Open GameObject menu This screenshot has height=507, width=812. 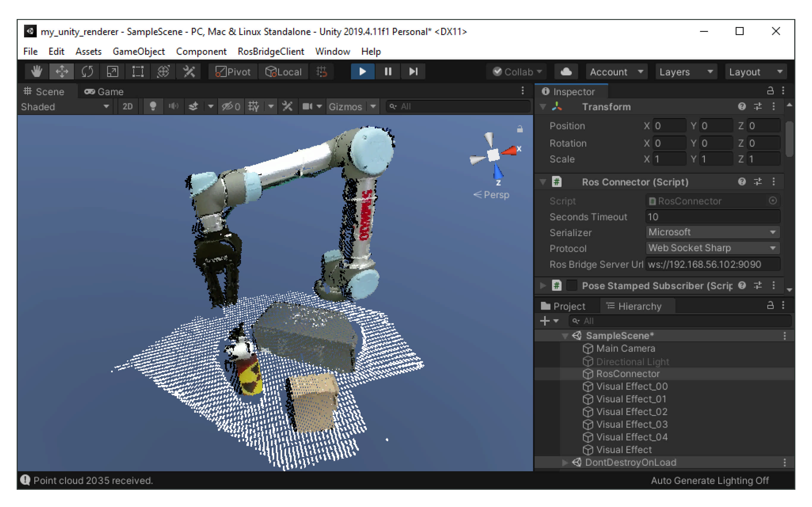139,51
